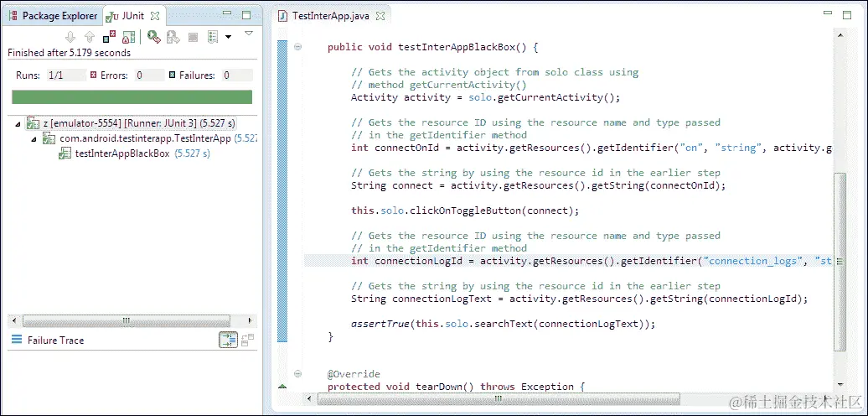
Task: Go to previous failure arrow in JUnit toolbar
Action: (x=89, y=37)
